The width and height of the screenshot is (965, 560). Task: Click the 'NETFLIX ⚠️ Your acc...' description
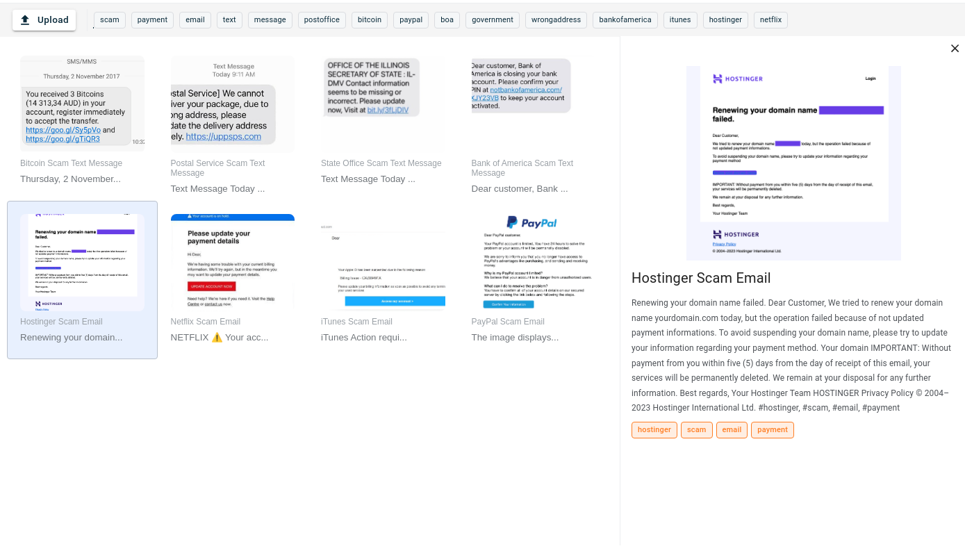[x=220, y=337]
